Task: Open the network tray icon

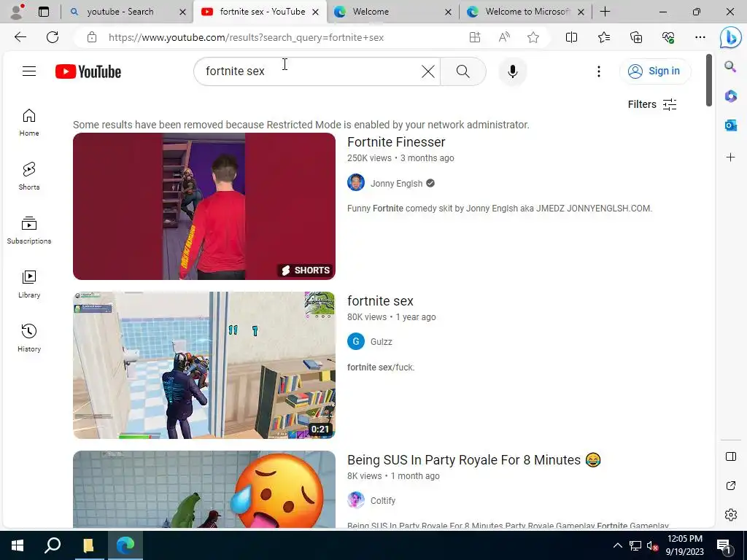Action: (635, 545)
